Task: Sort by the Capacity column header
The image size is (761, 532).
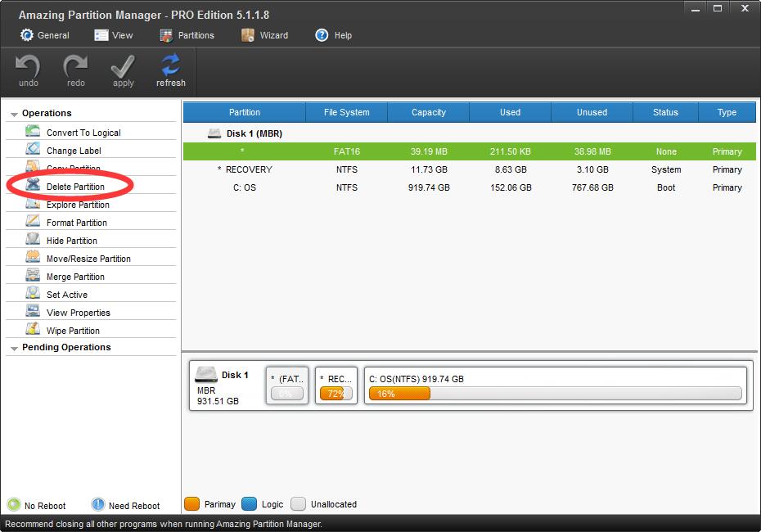Action: click(429, 112)
